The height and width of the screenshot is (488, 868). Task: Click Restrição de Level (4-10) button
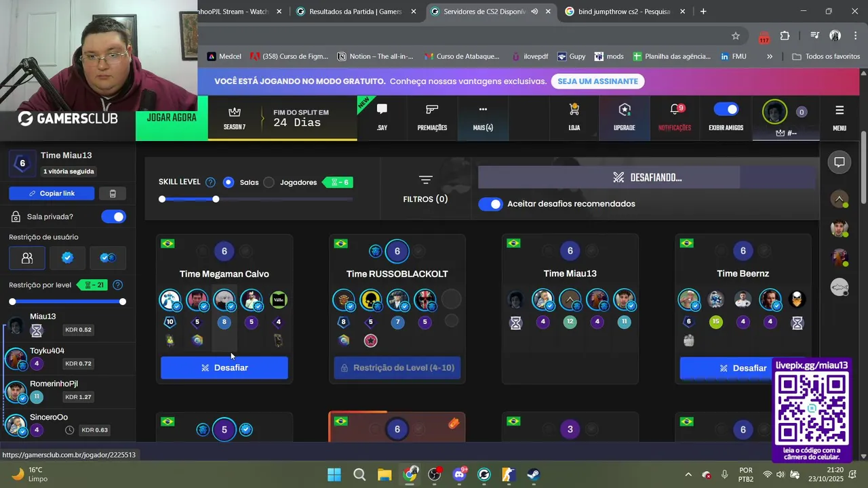[397, 368]
